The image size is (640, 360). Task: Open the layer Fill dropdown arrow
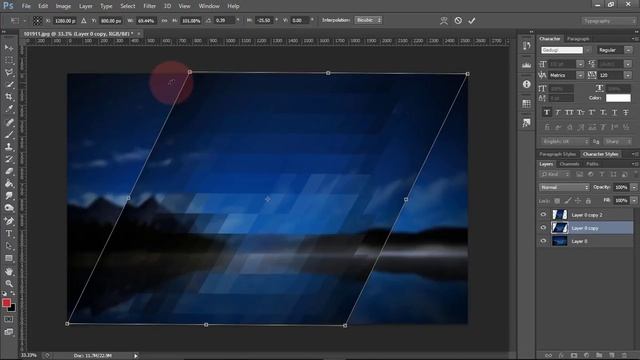634,200
